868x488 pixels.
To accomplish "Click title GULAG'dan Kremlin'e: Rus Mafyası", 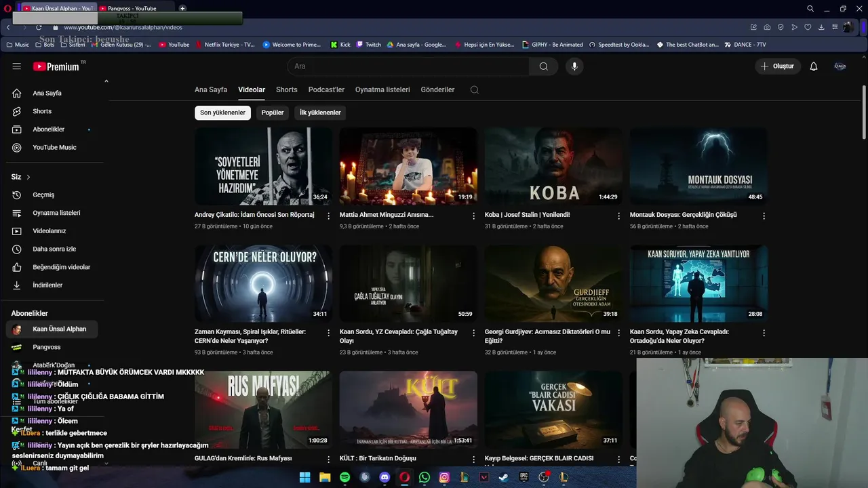I will pyautogui.click(x=243, y=459).
